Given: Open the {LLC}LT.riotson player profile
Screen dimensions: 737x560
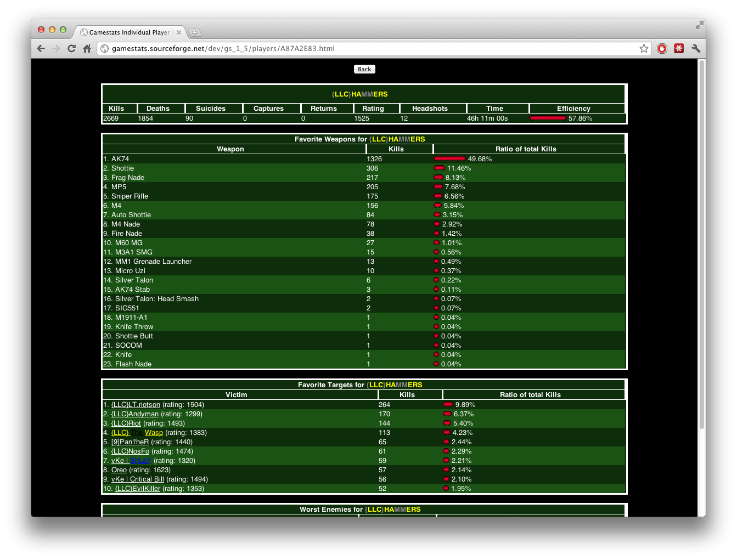Looking at the screenshot, I should point(136,404).
